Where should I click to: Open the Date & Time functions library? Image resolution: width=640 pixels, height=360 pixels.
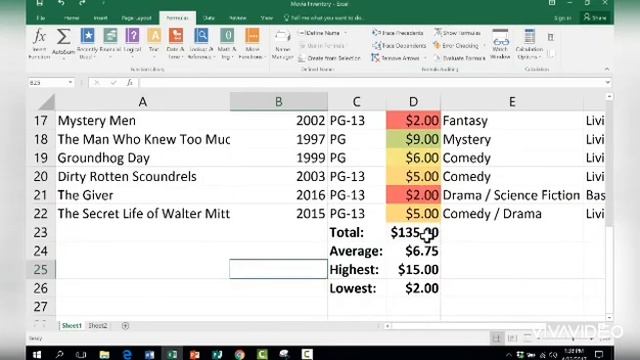coord(176,43)
